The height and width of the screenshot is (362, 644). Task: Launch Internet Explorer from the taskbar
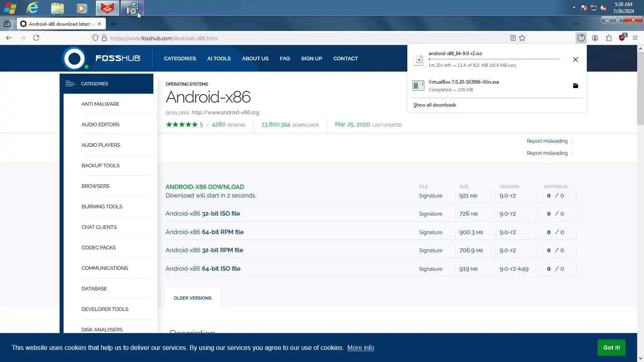click(33, 8)
